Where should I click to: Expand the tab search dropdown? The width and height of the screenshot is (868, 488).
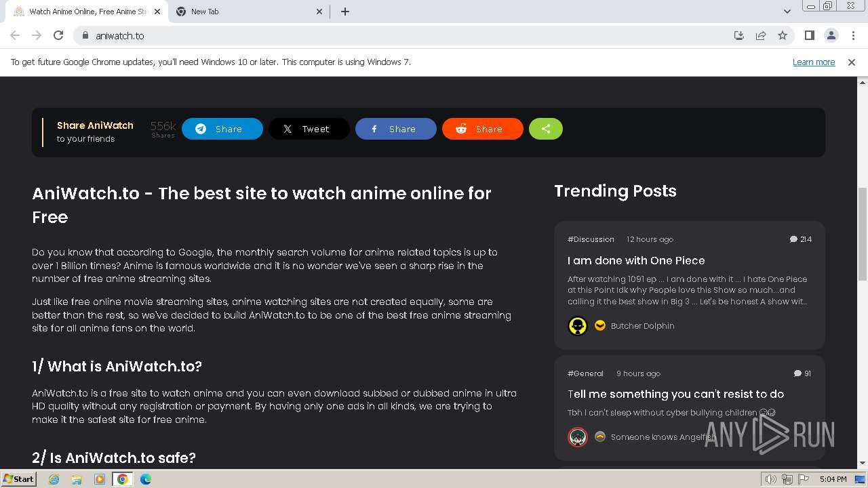787,12
